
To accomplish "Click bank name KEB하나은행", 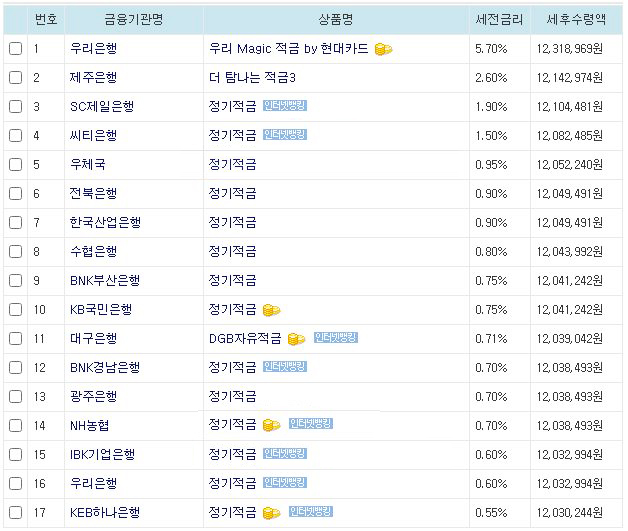I will [x=105, y=513].
